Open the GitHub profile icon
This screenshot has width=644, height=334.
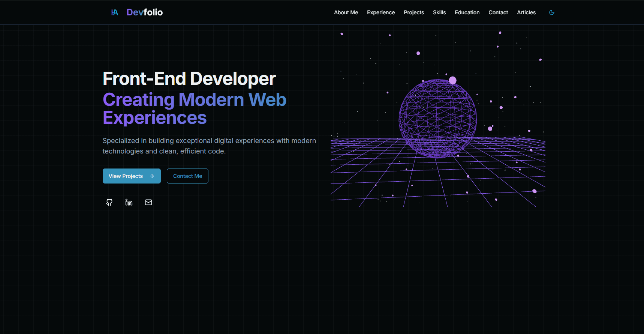tap(109, 202)
